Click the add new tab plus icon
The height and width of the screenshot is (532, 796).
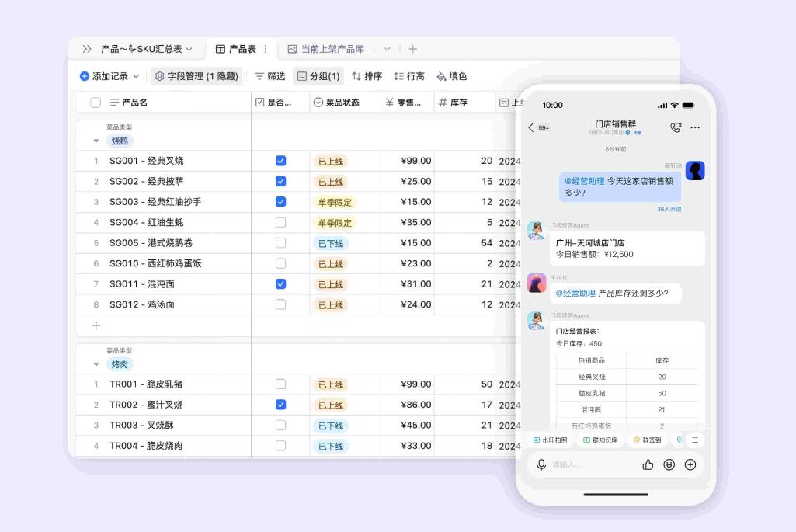click(x=412, y=49)
